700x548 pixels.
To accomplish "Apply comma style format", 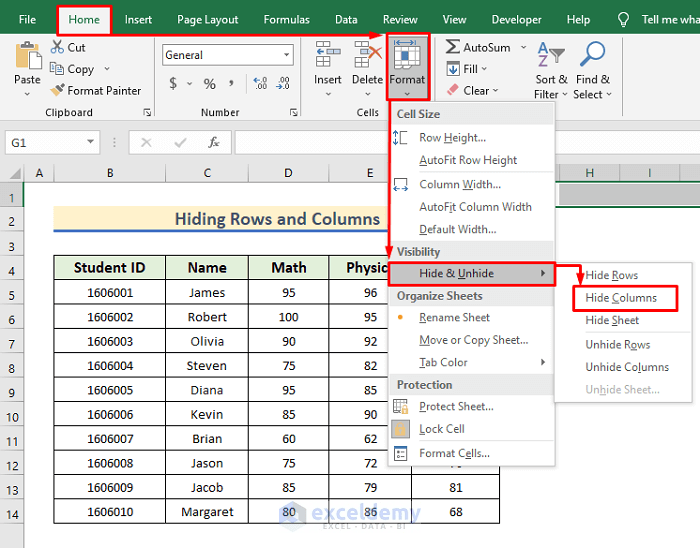I will tap(231, 83).
